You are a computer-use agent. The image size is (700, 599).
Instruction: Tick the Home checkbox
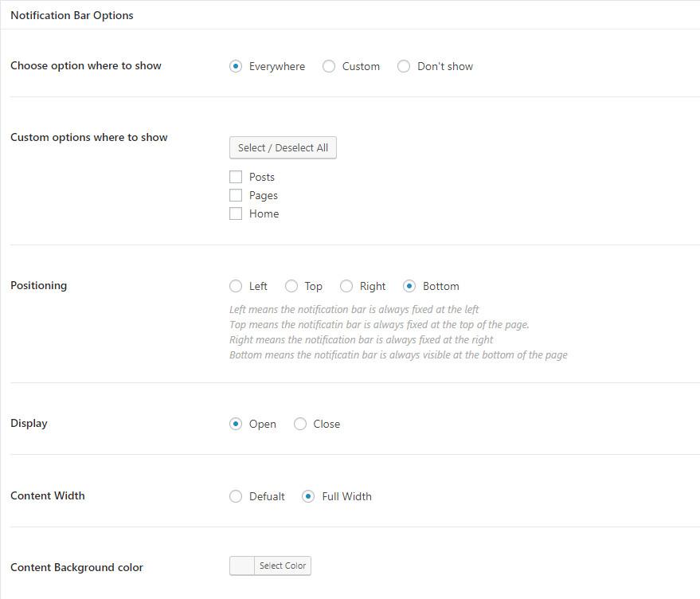pos(236,213)
